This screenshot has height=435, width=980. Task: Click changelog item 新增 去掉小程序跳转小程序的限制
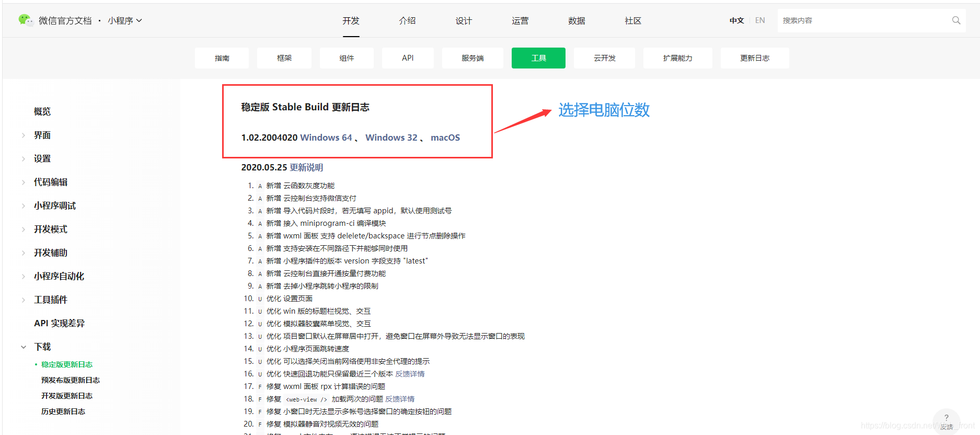coord(322,286)
